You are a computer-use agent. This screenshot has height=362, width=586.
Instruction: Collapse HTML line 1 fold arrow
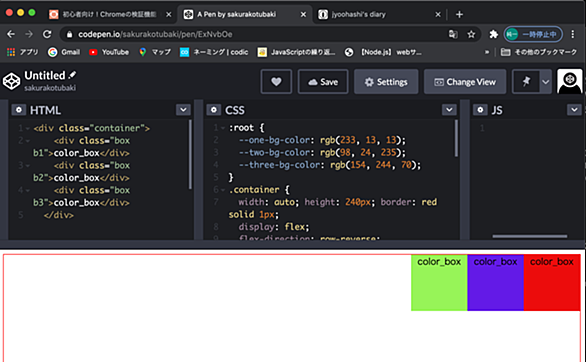pos(28,129)
